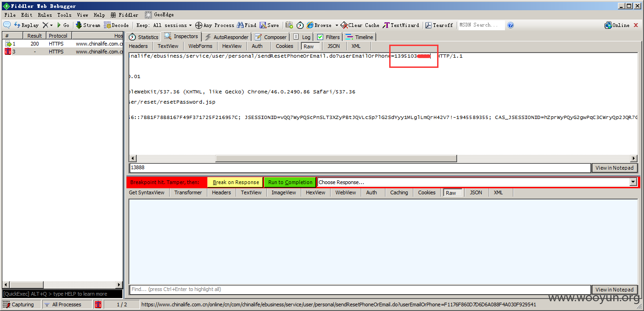
Task: Open the Tools menu
Action: pos(64,15)
